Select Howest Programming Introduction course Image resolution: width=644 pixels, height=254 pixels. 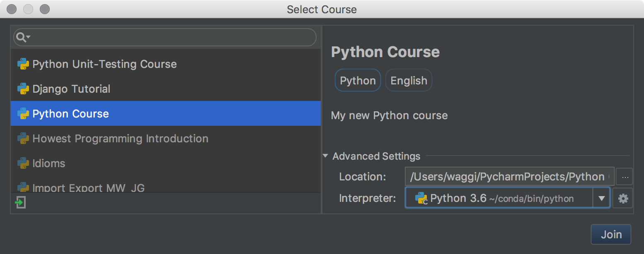coord(166,139)
